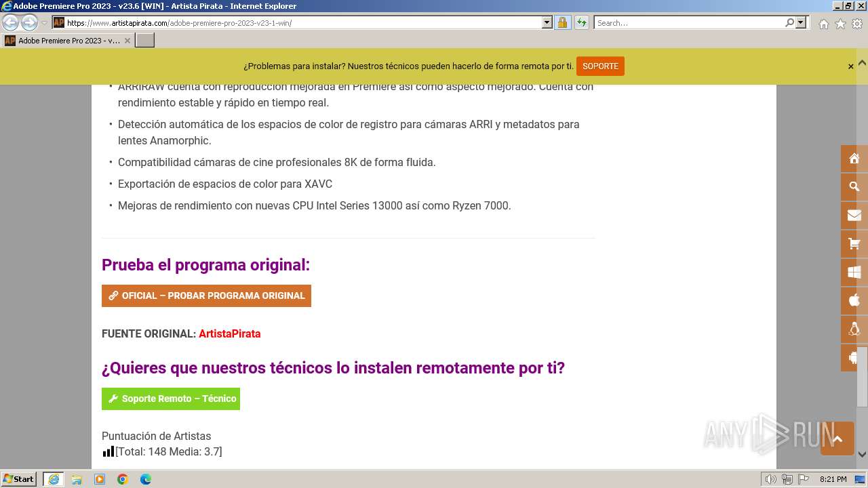Open the Tools gear icon
The height and width of the screenshot is (488, 868).
pos(857,24)
